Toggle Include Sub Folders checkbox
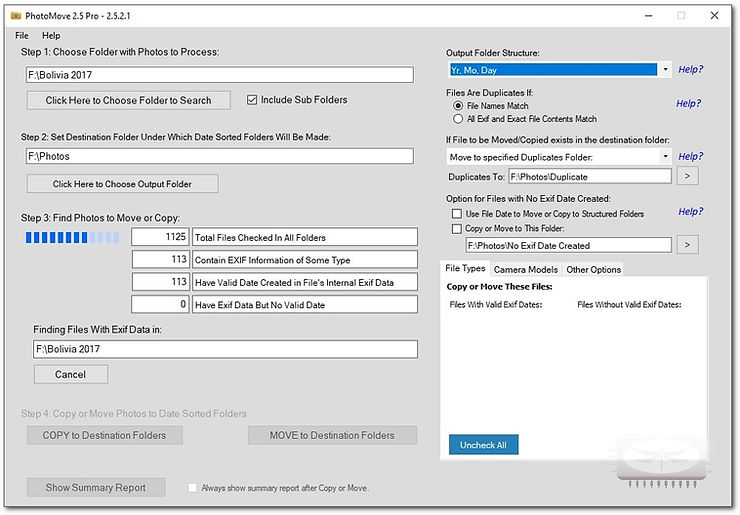Viewport: 740px width, 515px height. click(252, 100)
